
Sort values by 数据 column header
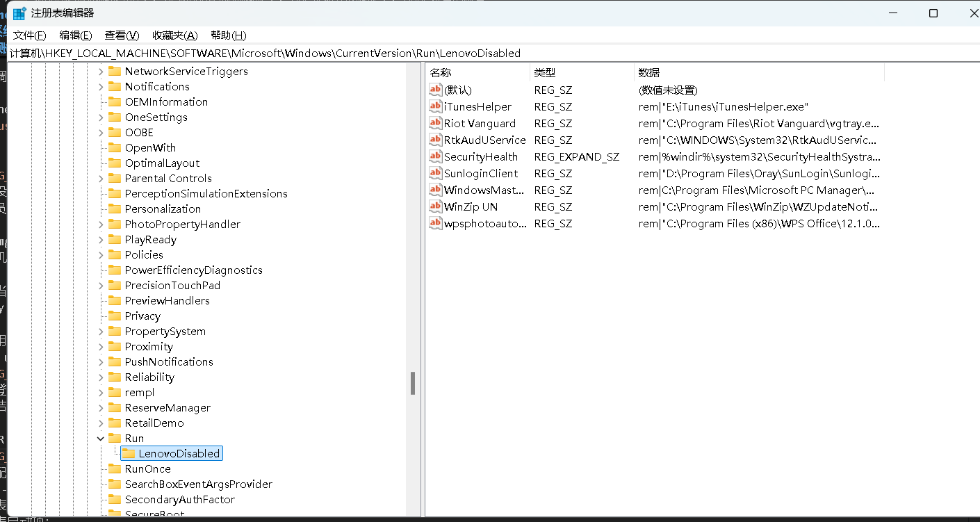pyautogui.click(x=759, y=72)
